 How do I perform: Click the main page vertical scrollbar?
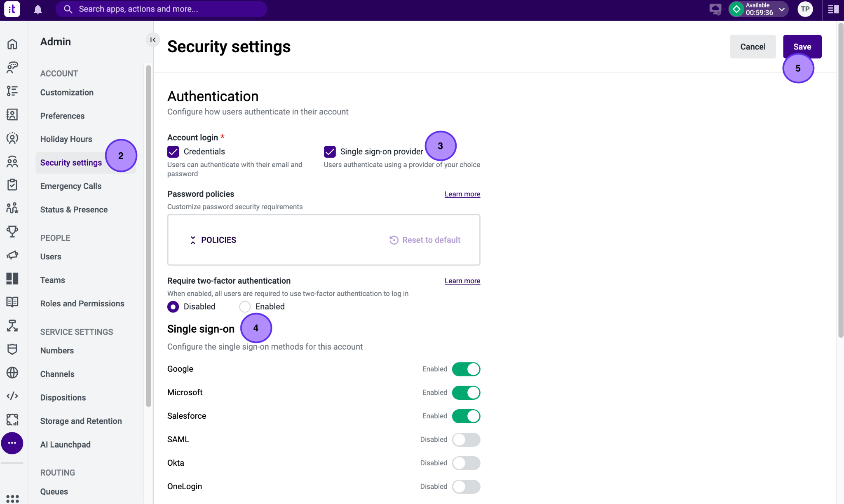pyautogui.click(x=840, y=181)
